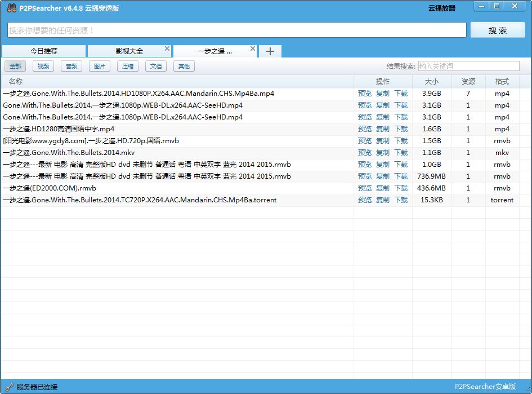Open the P2PSearcher安卓版 link
Screen dimensions: 532x394
pos(485,387)
